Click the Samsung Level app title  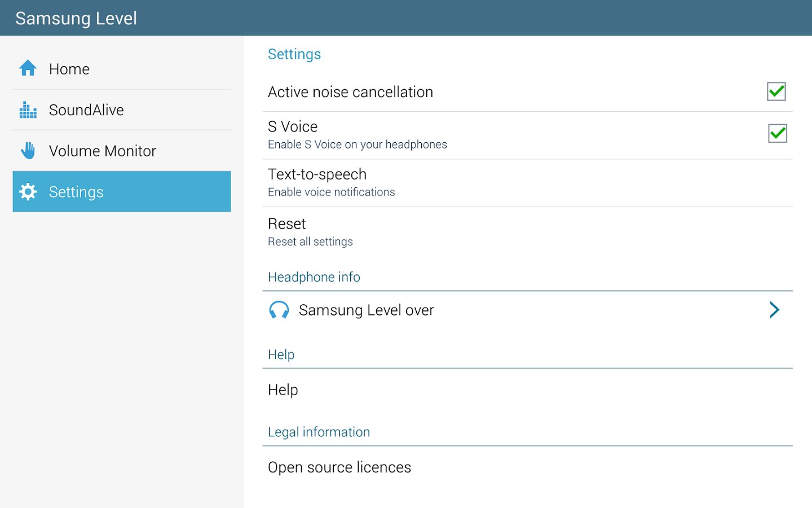(x=76, y=18)
